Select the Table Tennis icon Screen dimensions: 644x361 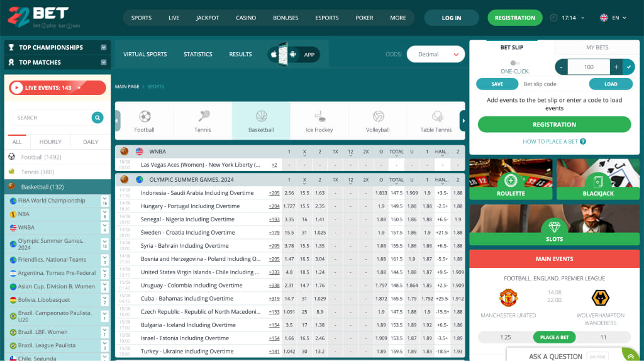tap(437, 116)
